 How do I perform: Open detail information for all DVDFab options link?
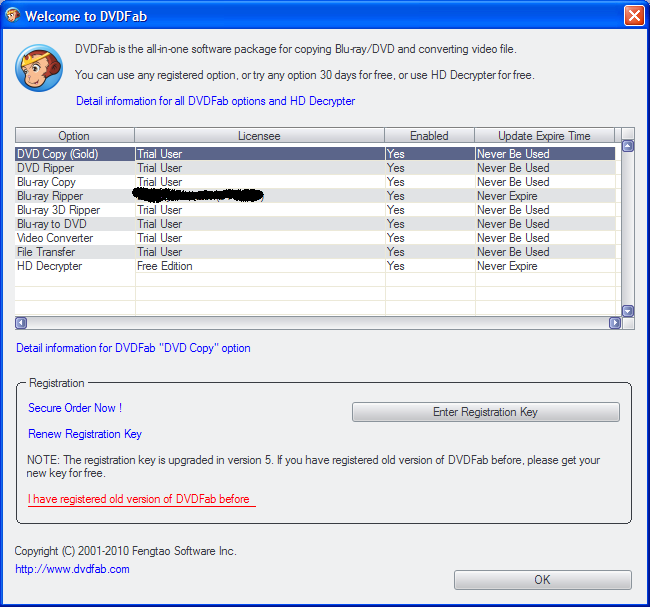tap(216, 101)
